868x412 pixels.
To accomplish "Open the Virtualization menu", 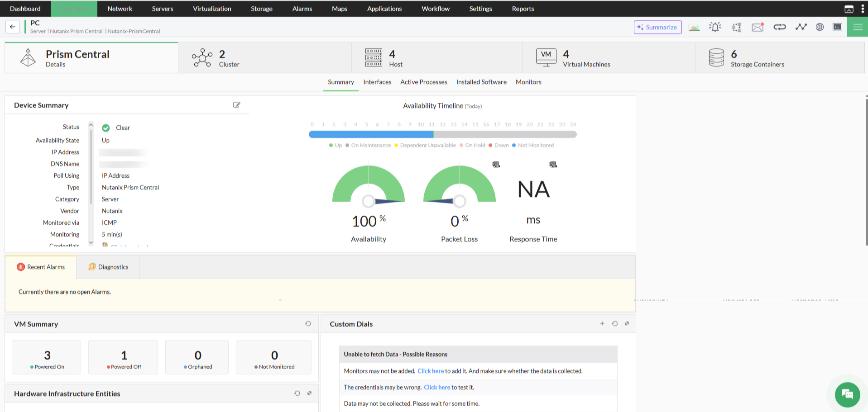I will (212, 9).
